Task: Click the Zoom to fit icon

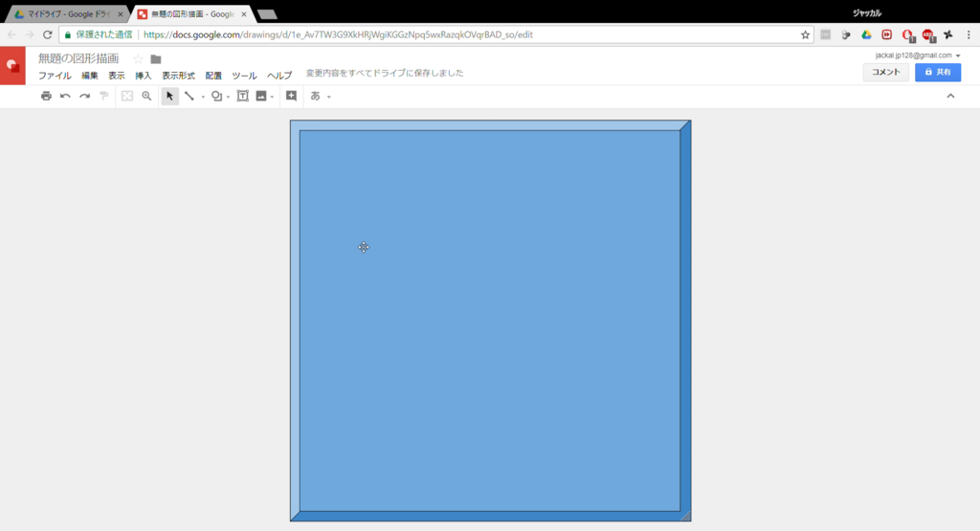Action: click(x=127, y=97)
